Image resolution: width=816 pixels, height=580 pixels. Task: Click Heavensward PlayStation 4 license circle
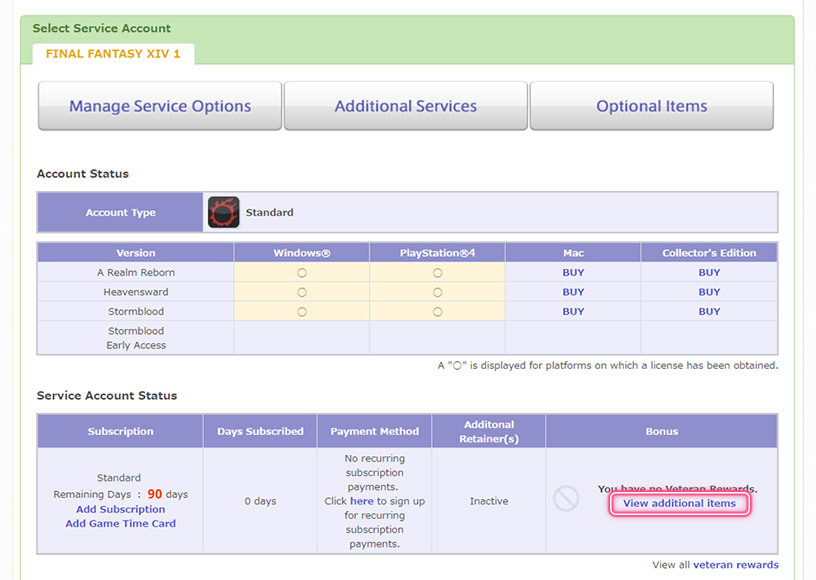tap(438, 292)
